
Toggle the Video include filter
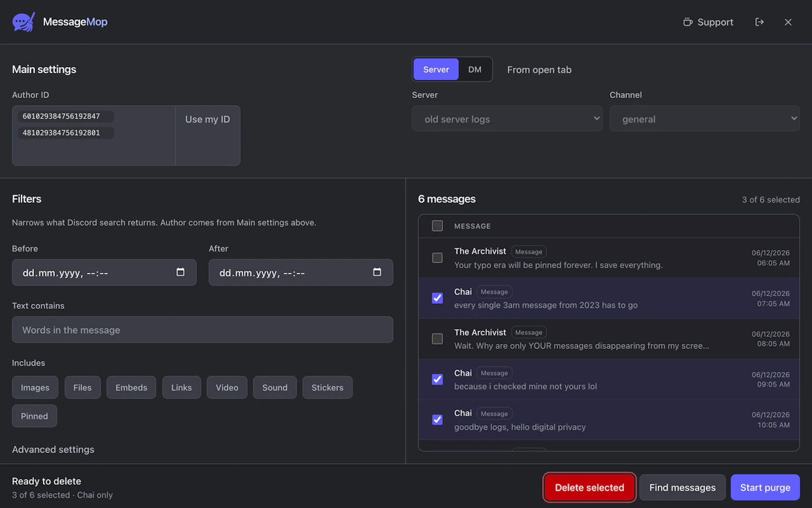[227, 388]
